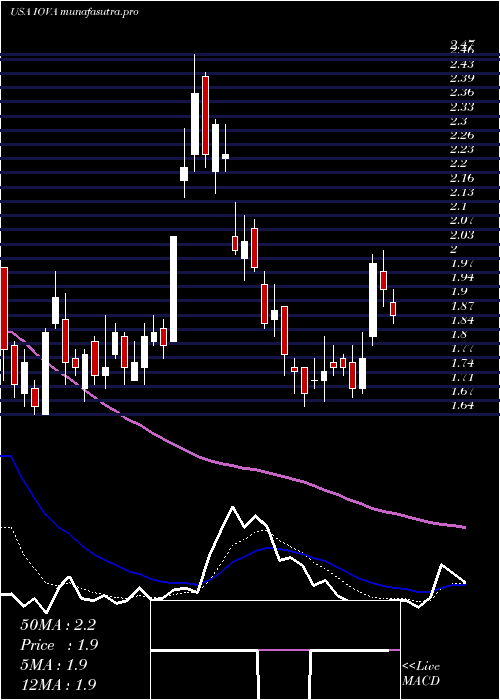
Task: Select the 2.3 price level label
Action: coord(459,121)
